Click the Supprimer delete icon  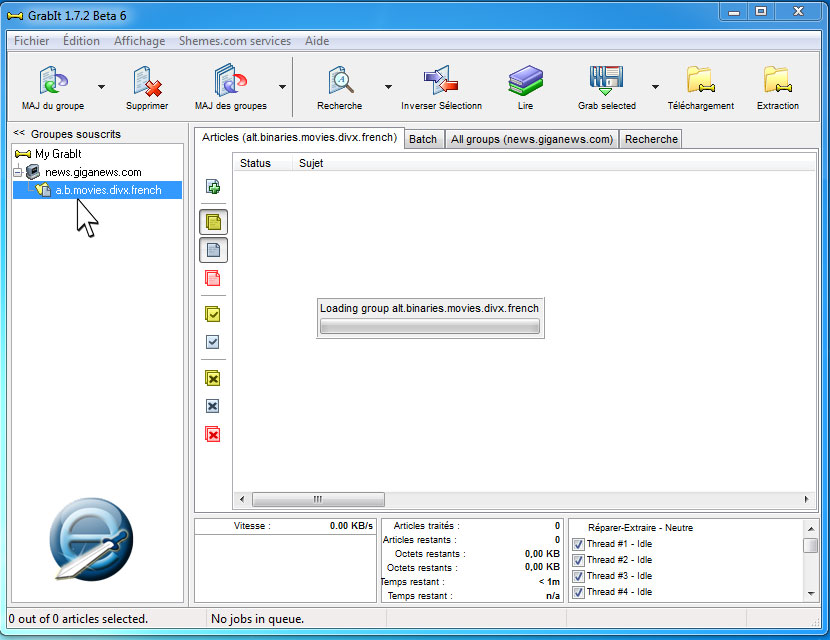click(147, 82)
